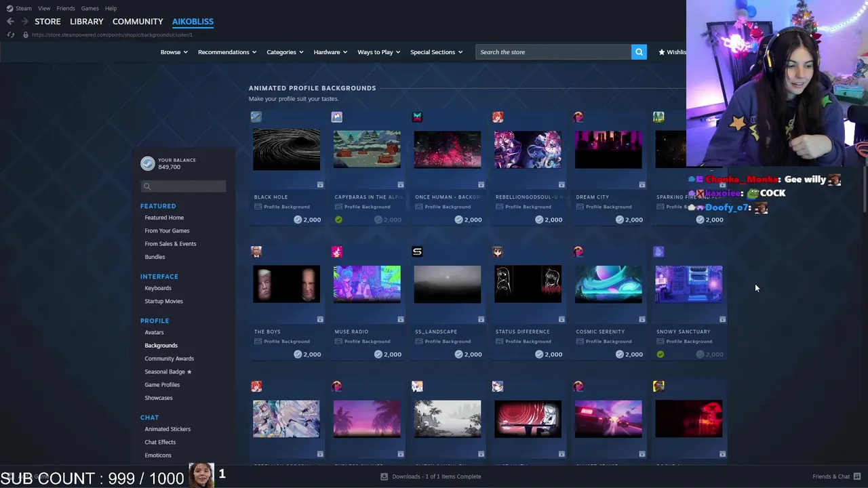Click the Steam points coin balance icon
The image size is (868, 488).
pos(147,163)
